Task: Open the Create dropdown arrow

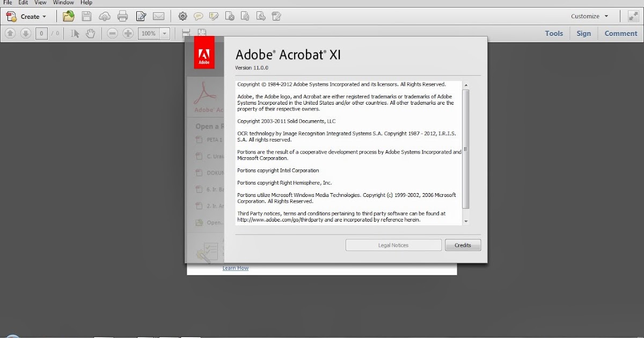Action: [x=44, y=17]
